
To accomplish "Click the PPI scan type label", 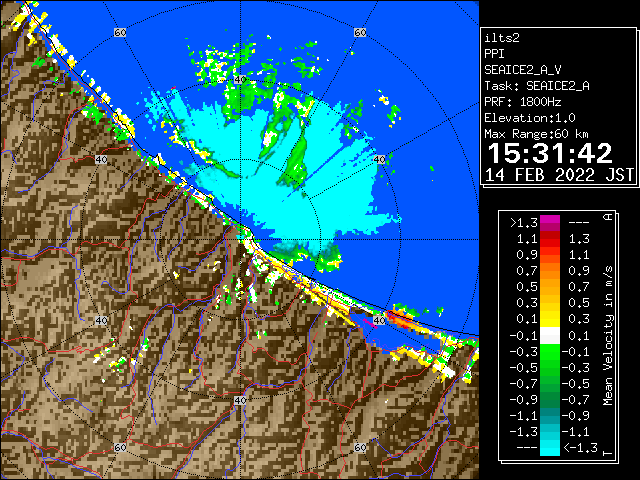I will coord(494,54).
